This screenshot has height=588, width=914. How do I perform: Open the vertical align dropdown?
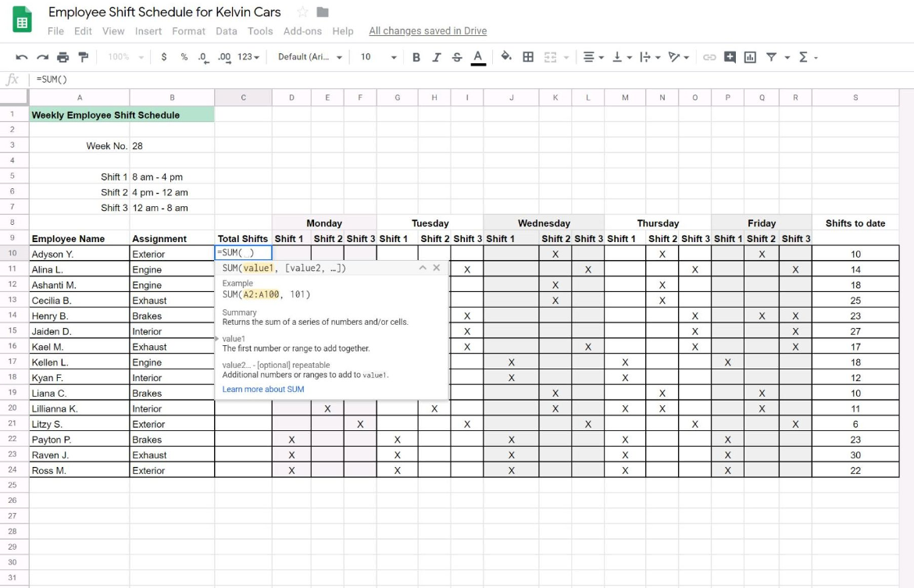click(x=622, y=57)
